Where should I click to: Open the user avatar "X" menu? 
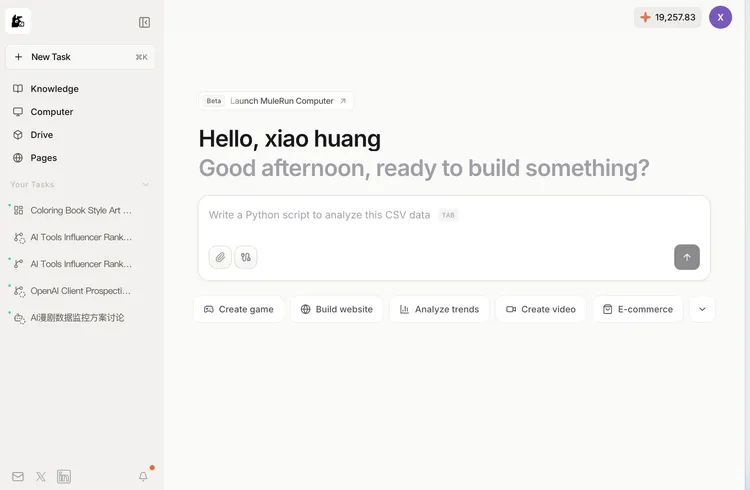[x=720, y=17]
